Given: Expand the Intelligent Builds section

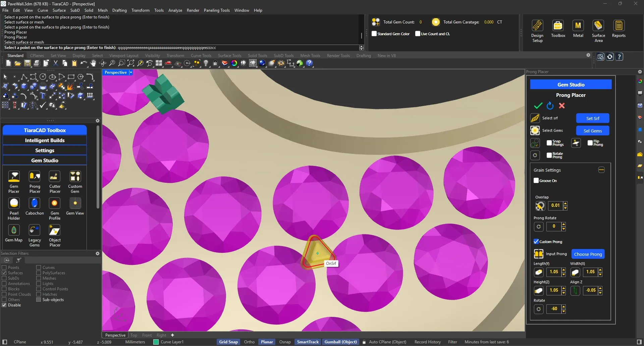Looking at the screenshot, I should (45, 140).
